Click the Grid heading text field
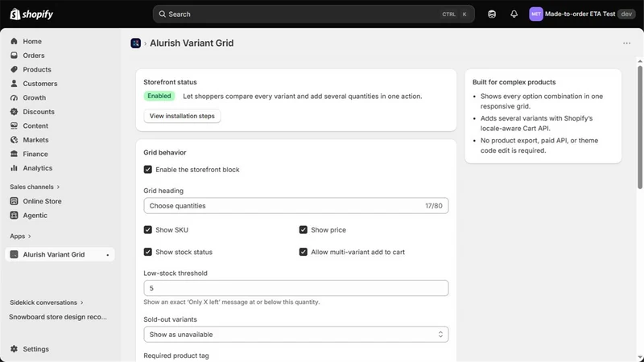This screenshot has height=362, width=644. [x=295, y=206]
